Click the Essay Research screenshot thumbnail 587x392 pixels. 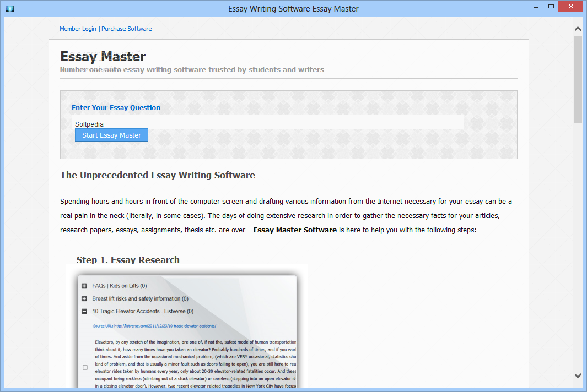187,331
